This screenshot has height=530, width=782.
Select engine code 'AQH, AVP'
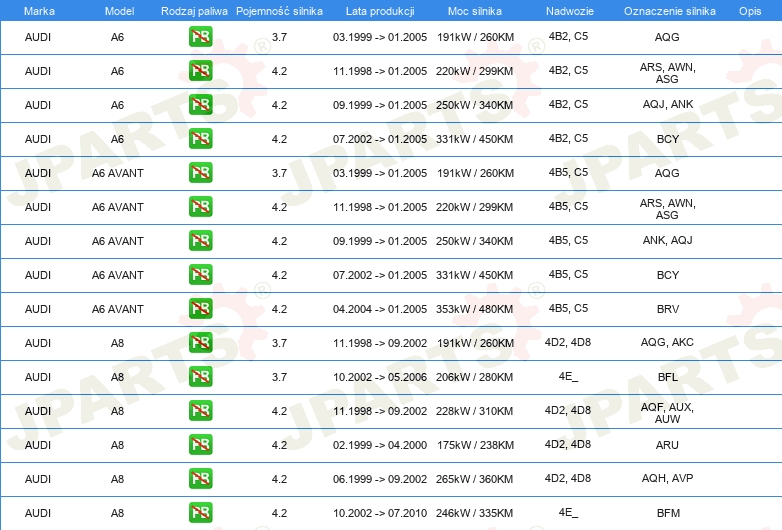point(667,478)
